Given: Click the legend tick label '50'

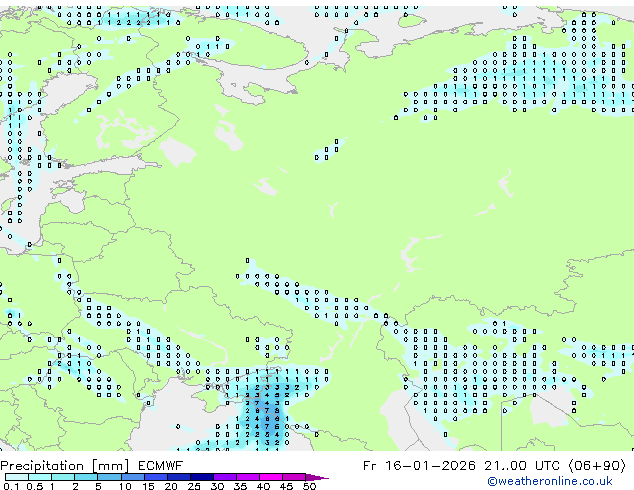Looking at the screenshot, I should point(310,486).
